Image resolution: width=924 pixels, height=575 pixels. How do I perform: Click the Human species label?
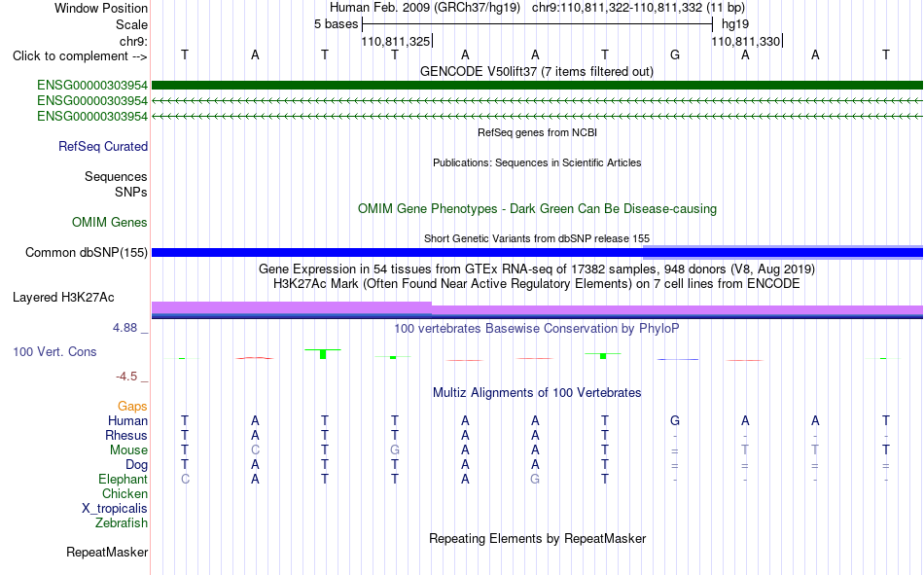127,421
